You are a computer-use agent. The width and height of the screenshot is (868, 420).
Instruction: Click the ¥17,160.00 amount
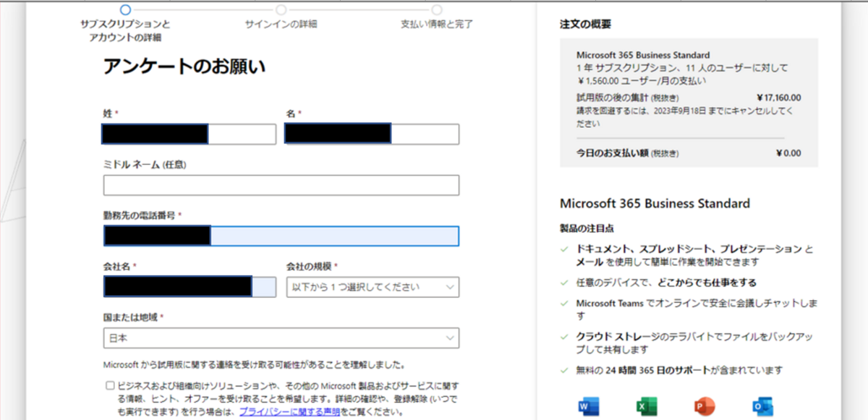click(x=778, y=98)
